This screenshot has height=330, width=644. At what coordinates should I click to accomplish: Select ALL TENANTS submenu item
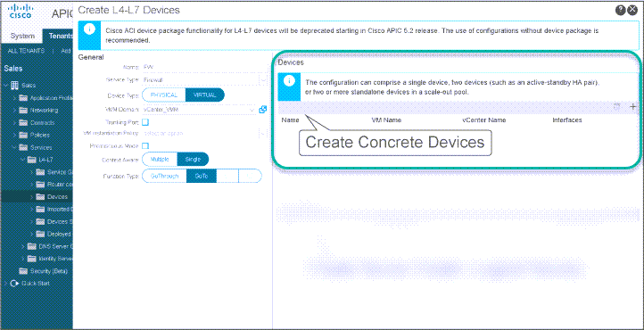click(26, 51)
